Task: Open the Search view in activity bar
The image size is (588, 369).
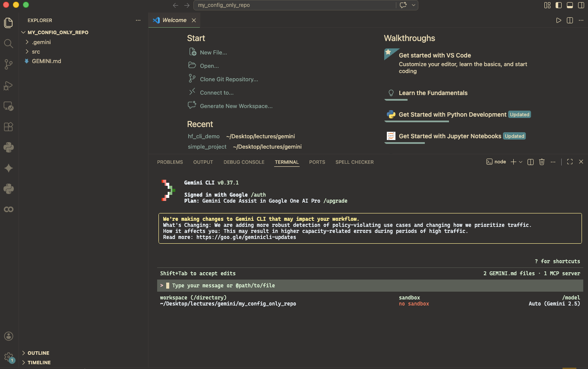Action: click(9, 44)
